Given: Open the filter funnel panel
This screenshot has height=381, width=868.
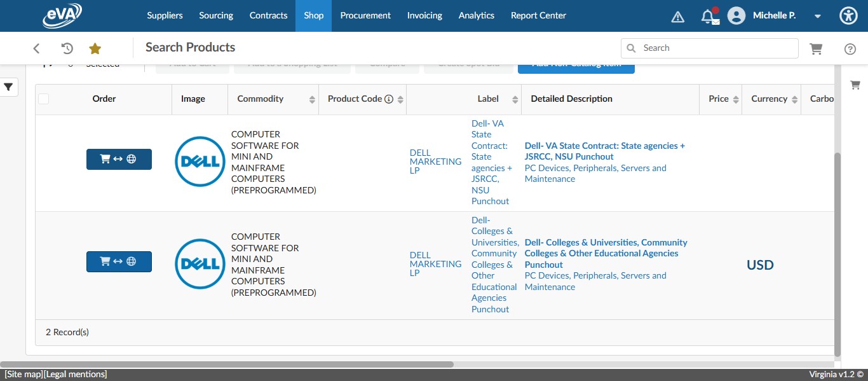Looking at the screenshot, I should tap(8, 87).
